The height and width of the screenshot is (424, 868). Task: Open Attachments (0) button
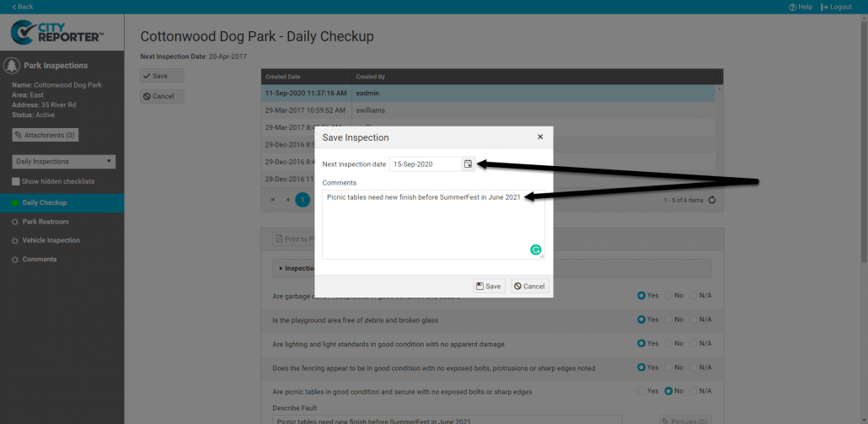(x=46, y=135)
